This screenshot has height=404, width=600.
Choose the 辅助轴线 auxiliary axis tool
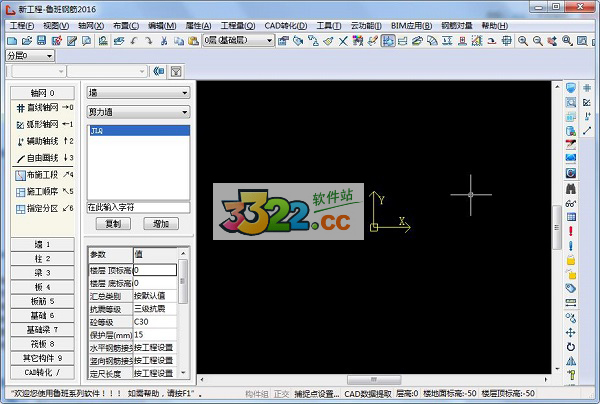(x=44, y=141)
